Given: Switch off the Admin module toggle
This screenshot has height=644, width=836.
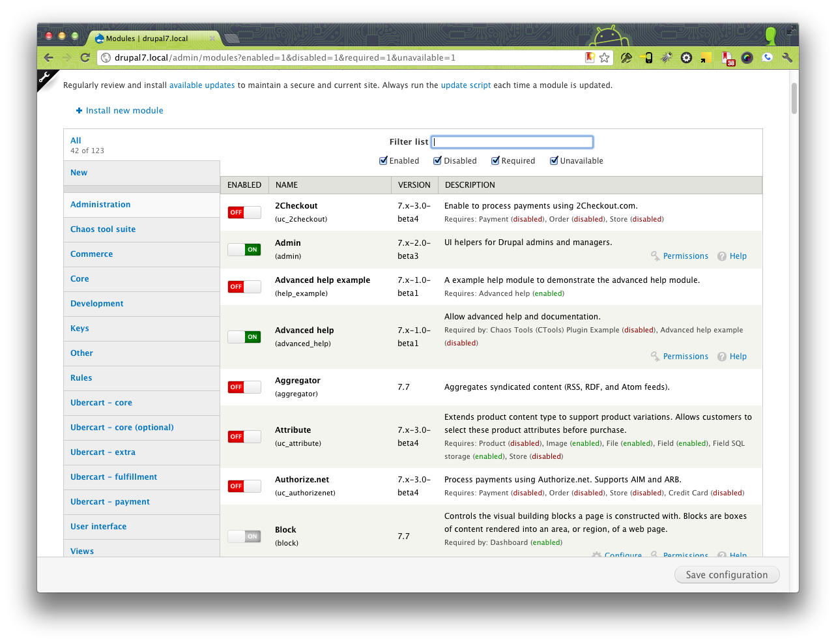Looking at the screenshot, I should (244, 250).
